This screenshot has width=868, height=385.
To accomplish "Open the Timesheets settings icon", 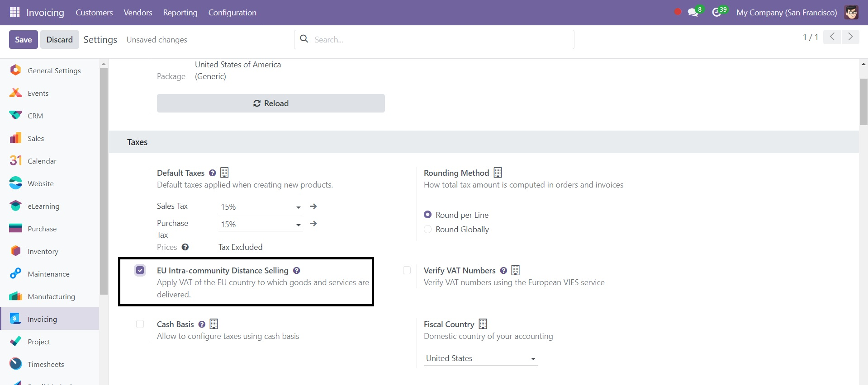I will 15,364.
